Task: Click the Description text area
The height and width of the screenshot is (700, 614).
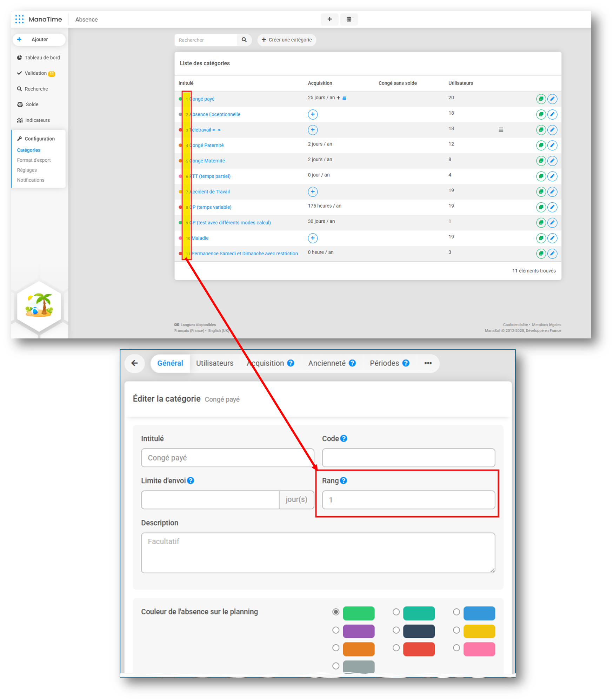Action: pyautogui.click(x=318, y=553)
